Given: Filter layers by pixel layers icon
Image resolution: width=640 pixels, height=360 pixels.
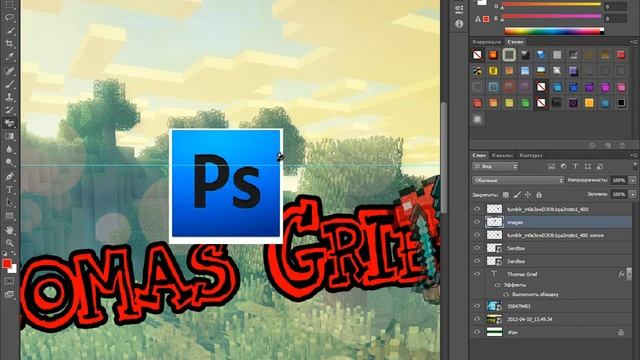Looking at the screenshot, I should [551, 167].
